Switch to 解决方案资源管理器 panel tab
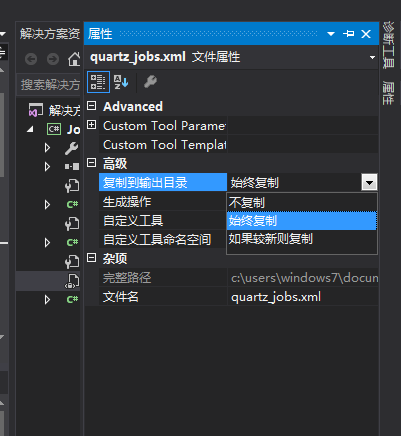 point(49,34)
